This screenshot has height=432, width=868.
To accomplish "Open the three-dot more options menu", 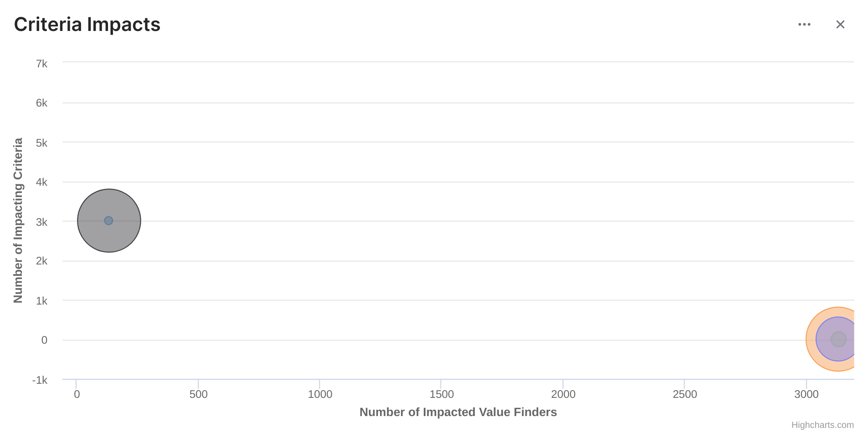I will (804, 25).
